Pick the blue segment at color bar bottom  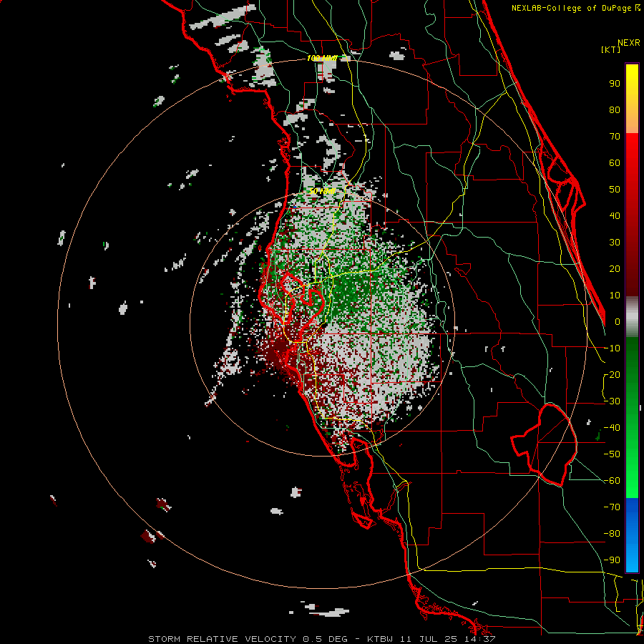632,535
